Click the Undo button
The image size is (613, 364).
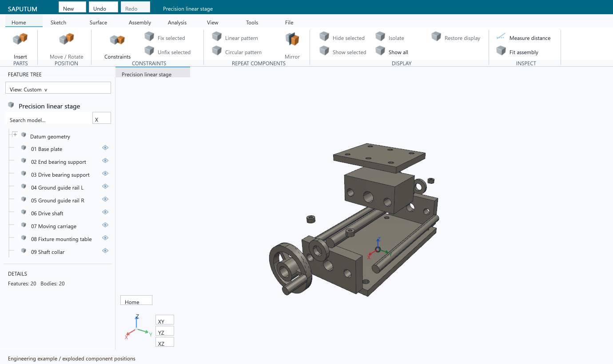[x=103, y=7]
